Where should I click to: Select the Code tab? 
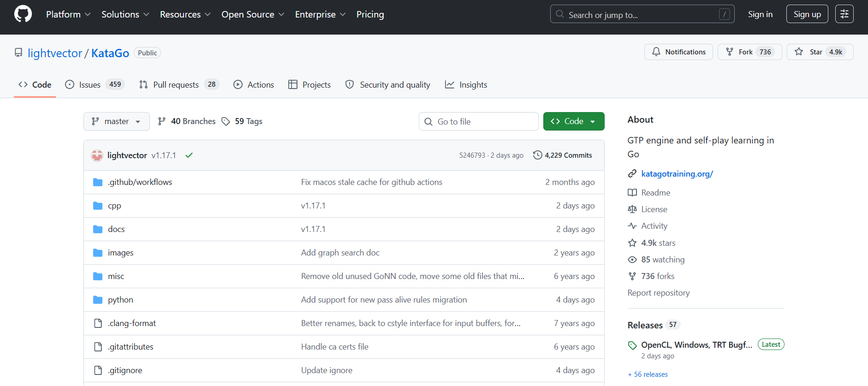pyautogui.click(x=35, y=84)
